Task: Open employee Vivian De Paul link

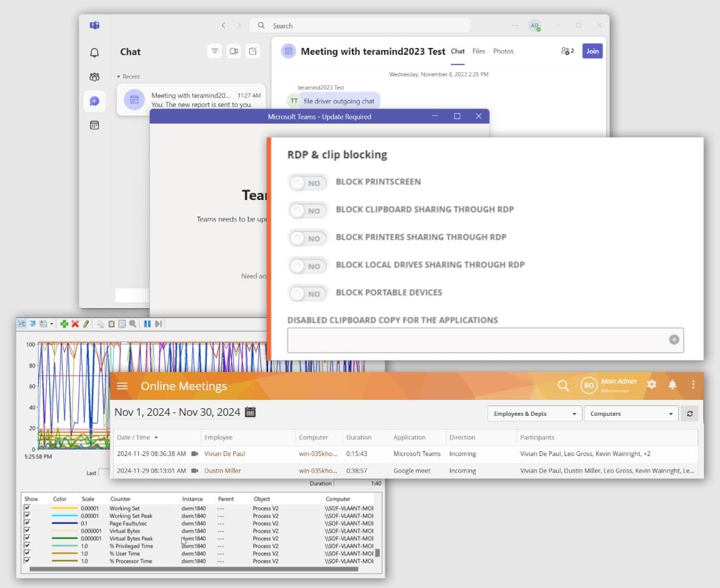Action: click(x=224, y=453)
